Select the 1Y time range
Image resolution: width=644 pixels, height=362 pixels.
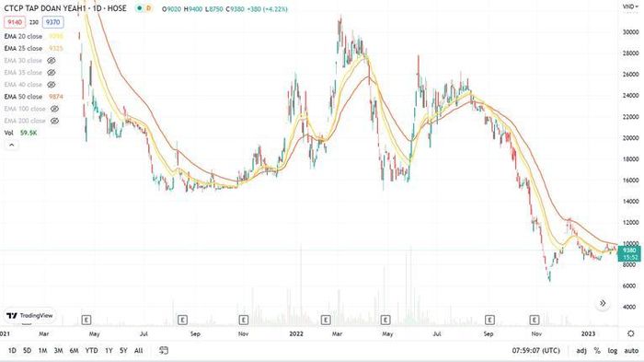[x=109, y=350]
